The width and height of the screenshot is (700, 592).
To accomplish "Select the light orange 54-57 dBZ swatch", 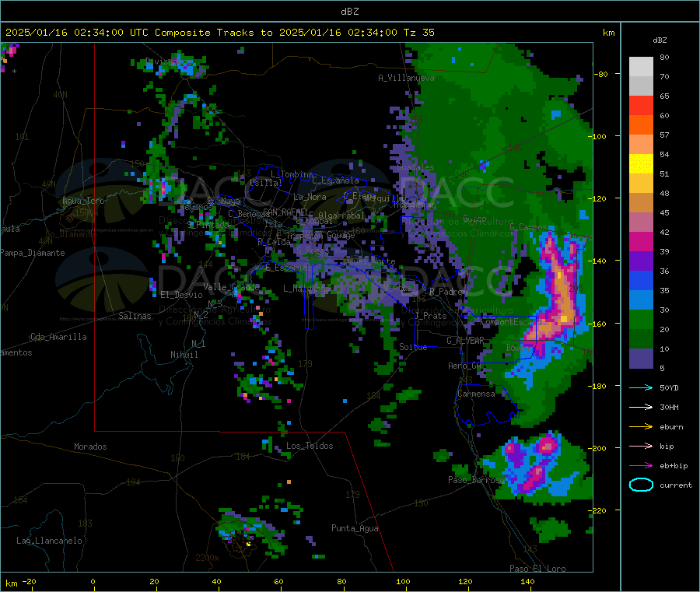I will 641,145.
